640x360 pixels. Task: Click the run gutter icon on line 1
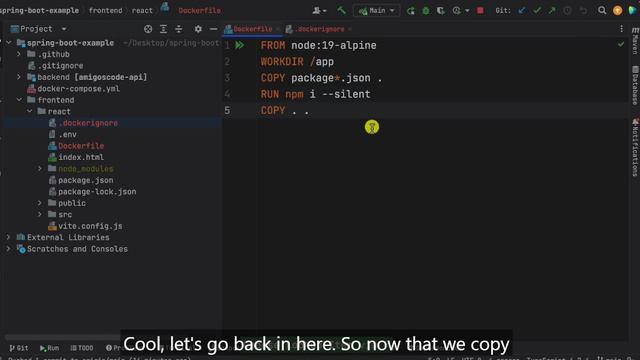[x=240, y=45]
